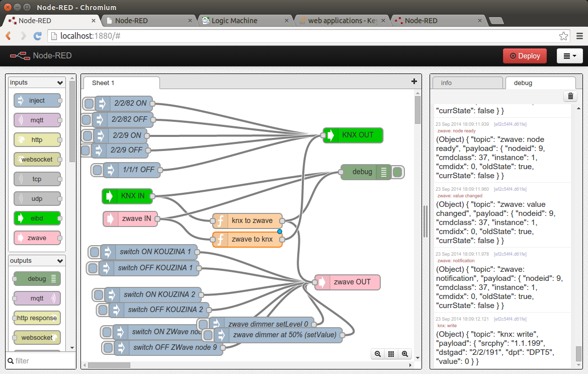Trigger switch OFF KOUZINA 1 inject button
The width and height of the screenshot is (588, 374).
coord(93,268)
